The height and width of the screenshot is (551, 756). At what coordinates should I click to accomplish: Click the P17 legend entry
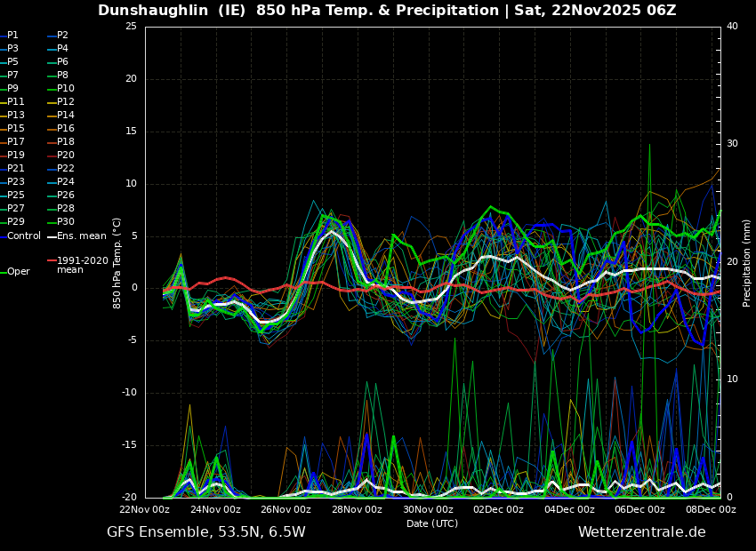click(x=15, y=141)
